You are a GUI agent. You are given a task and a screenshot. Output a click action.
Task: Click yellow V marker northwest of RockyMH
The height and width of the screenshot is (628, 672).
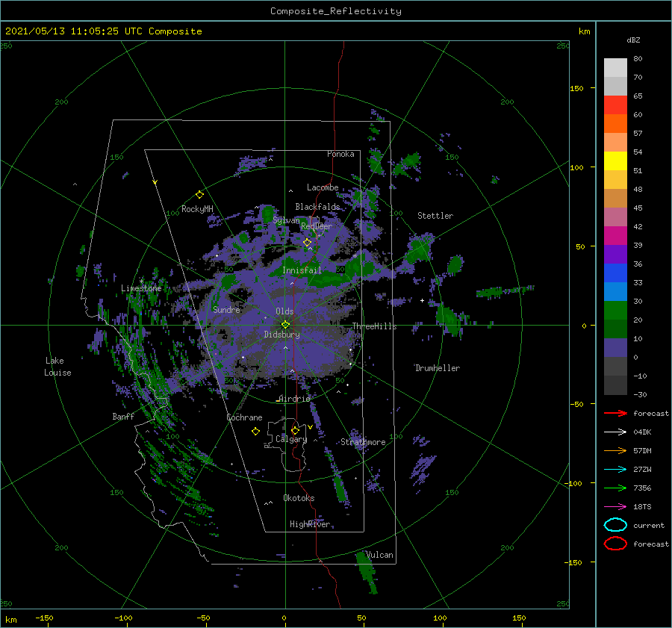coord(155,183)
